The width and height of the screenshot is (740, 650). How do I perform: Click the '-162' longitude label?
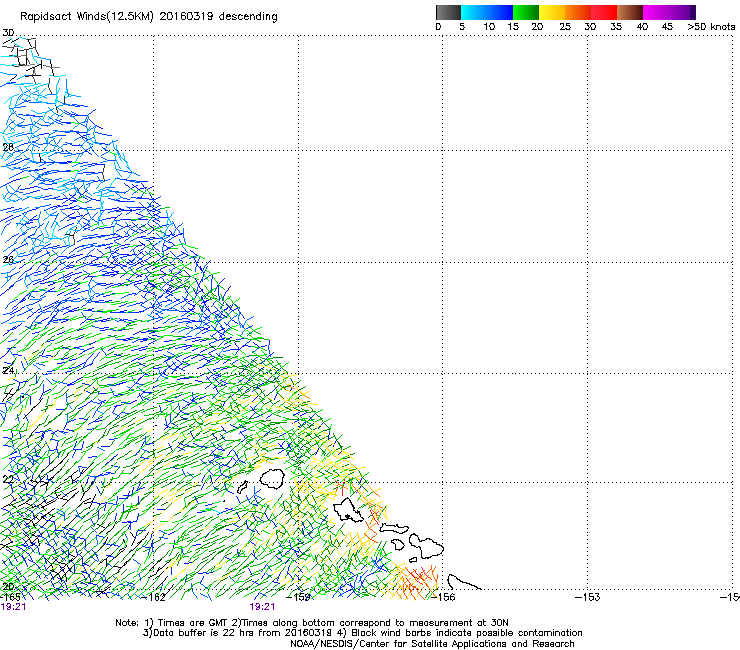pos(155,597)
